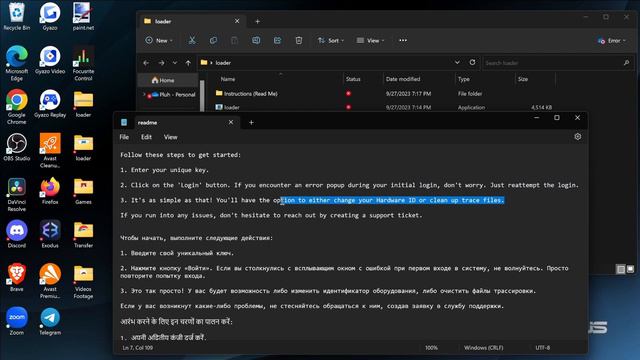Click the Copy icon in File Explorer toolbar

point(213,40)
